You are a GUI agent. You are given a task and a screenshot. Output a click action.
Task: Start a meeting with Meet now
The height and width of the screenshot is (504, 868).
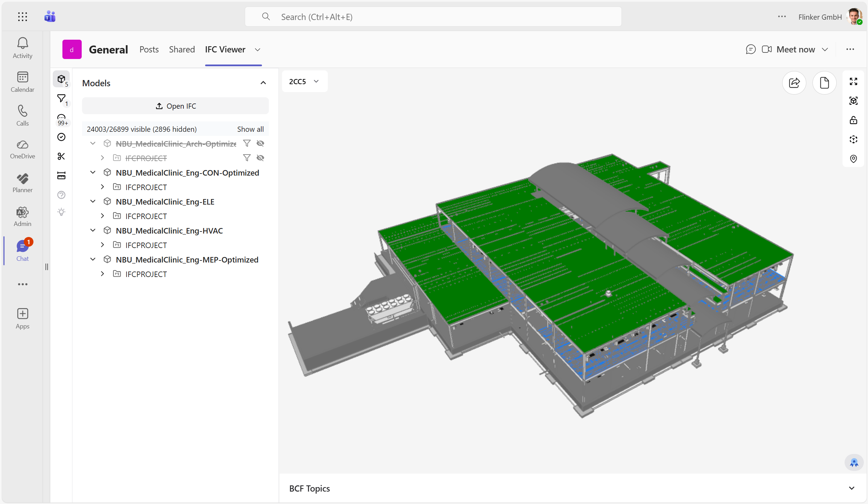click(795, 49)
